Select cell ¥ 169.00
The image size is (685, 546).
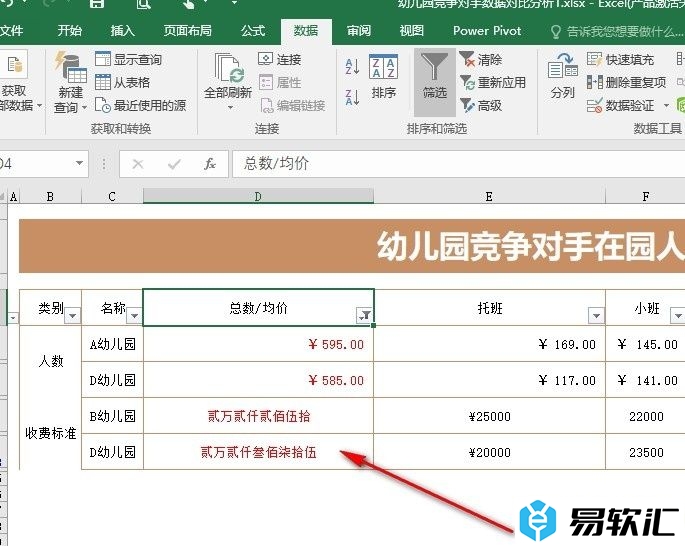[x=489, y=344]
